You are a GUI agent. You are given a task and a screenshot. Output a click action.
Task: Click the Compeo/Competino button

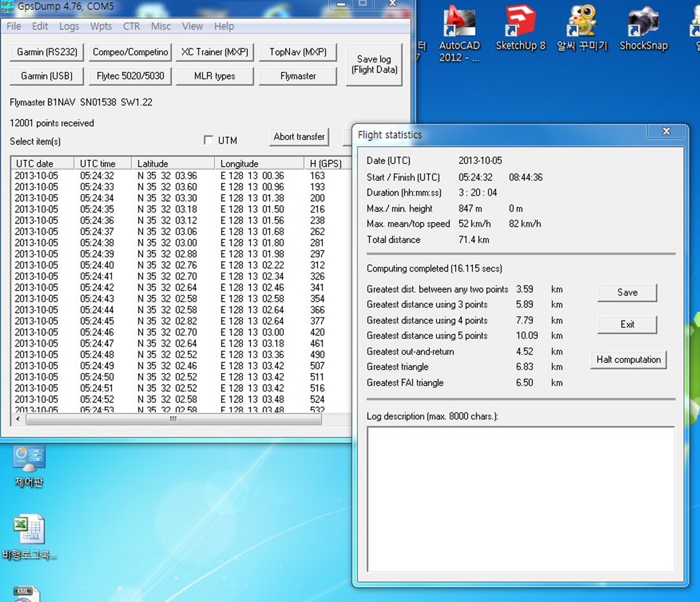(131, 52)
